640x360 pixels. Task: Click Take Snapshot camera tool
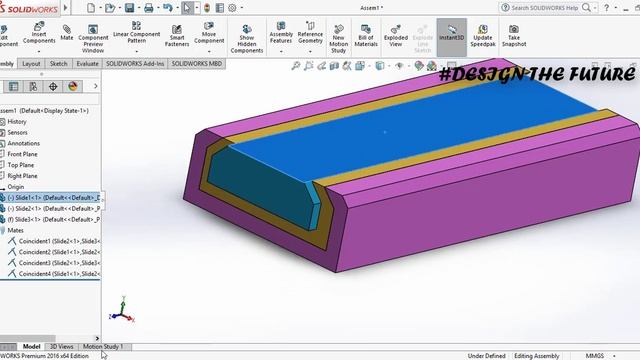pos(514,36)
